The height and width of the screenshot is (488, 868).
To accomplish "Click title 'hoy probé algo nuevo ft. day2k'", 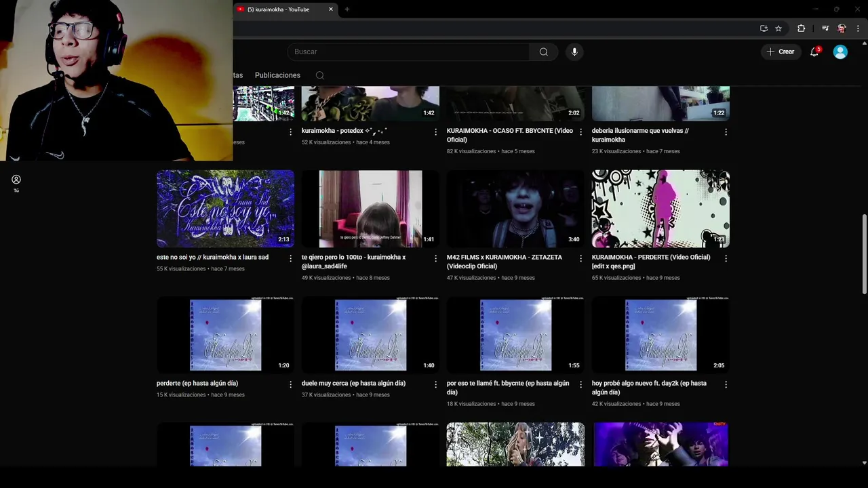I will point(649,388).
